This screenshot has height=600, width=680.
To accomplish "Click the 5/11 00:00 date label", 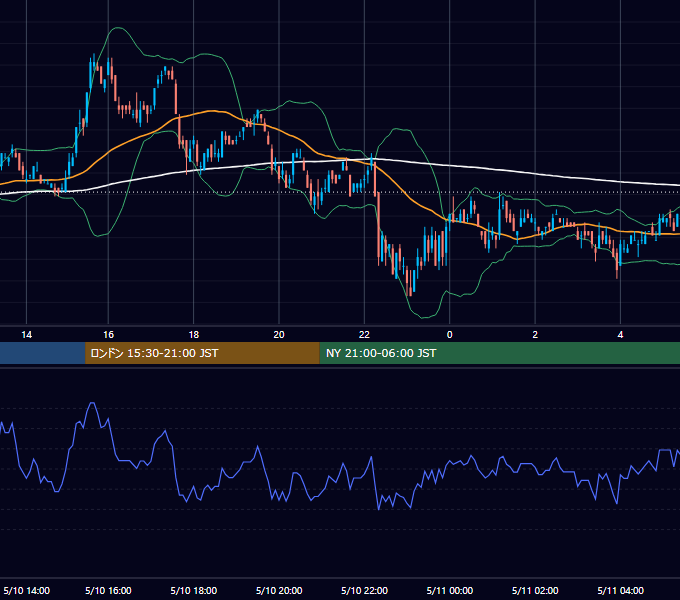I will click(450, 590).
